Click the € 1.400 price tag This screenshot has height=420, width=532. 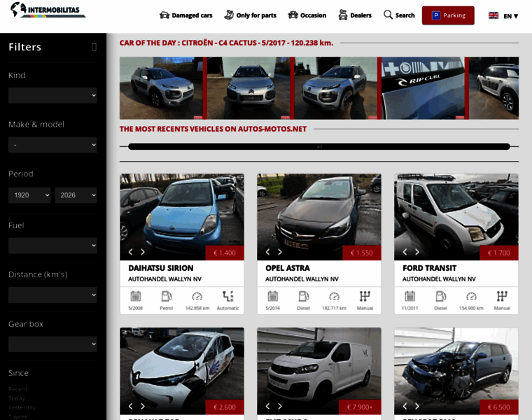pyautogui.click(x=225, y=253)
